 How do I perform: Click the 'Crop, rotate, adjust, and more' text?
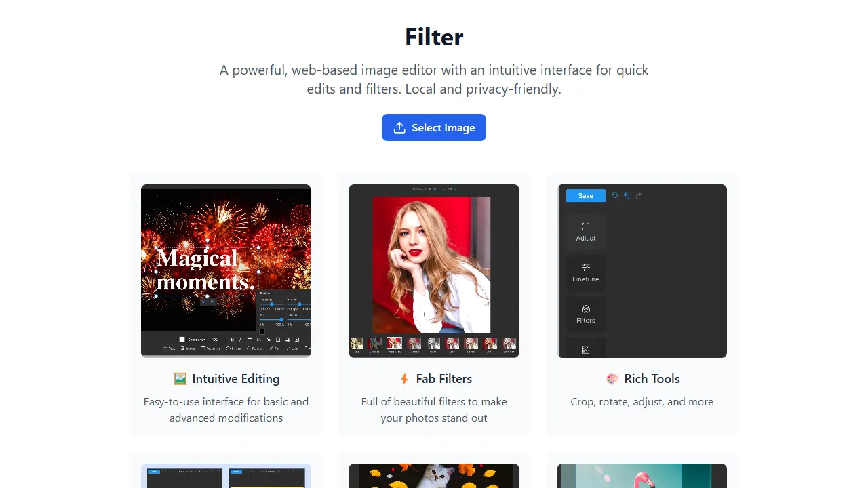642,401
